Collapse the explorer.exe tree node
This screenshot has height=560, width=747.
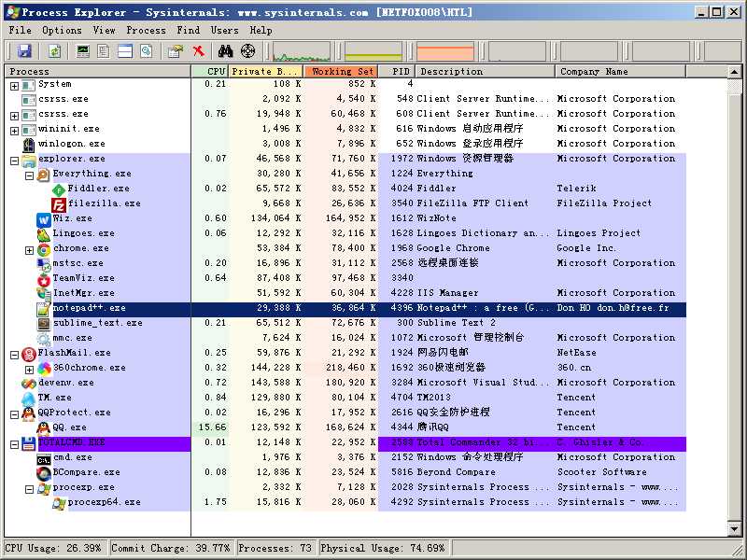click(x=14, y=161)
